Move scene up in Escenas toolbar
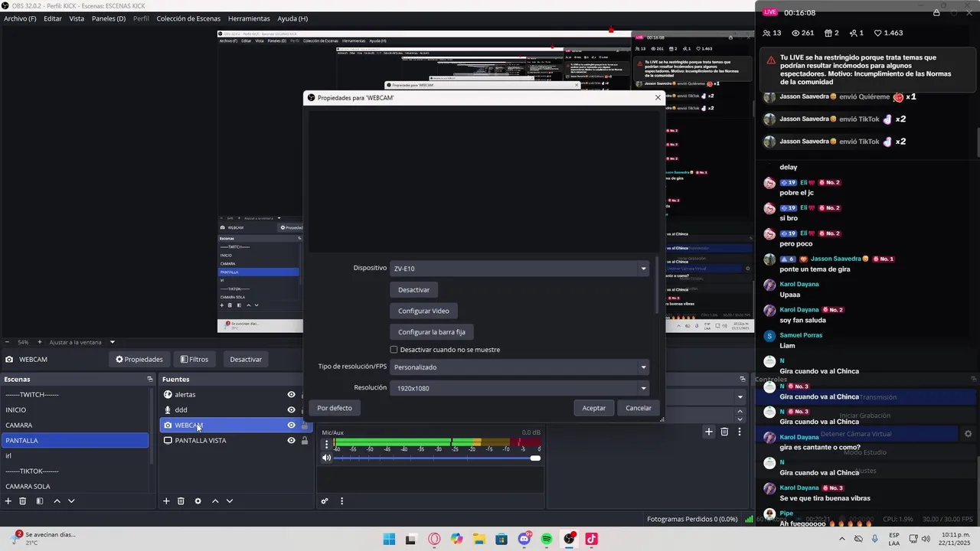The height and width of the screenshot is (551, 980). 57,501
